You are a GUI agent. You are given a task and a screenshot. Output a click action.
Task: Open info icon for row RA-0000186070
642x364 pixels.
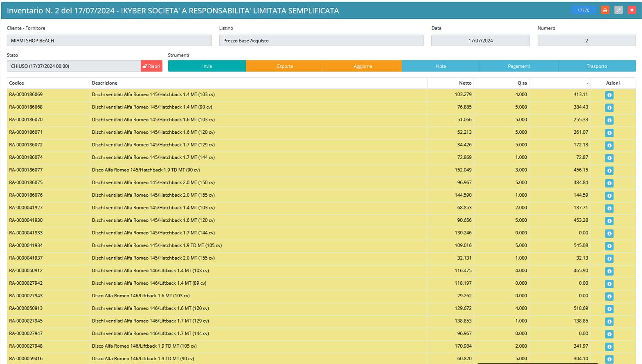(609, 120)
